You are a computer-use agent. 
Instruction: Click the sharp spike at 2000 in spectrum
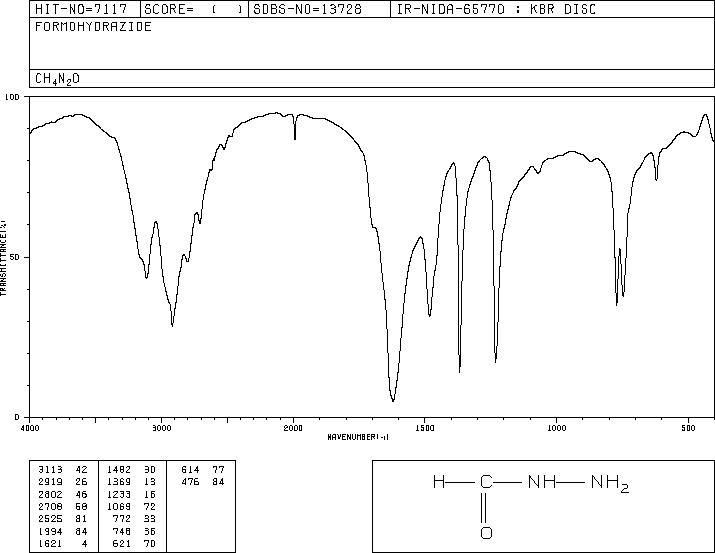[x=295, y=128]
